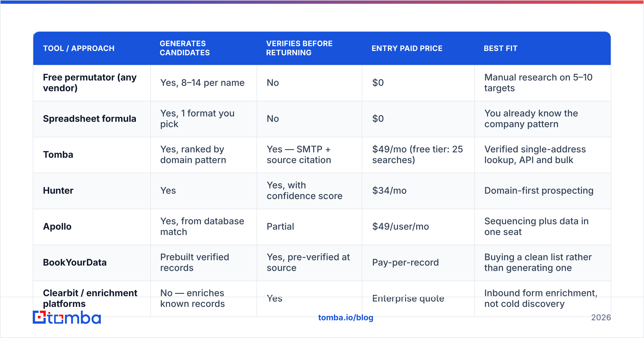Click "Yes" in the Clearbit row
This screenshot has width=644, height=338.
coord(275,298)
